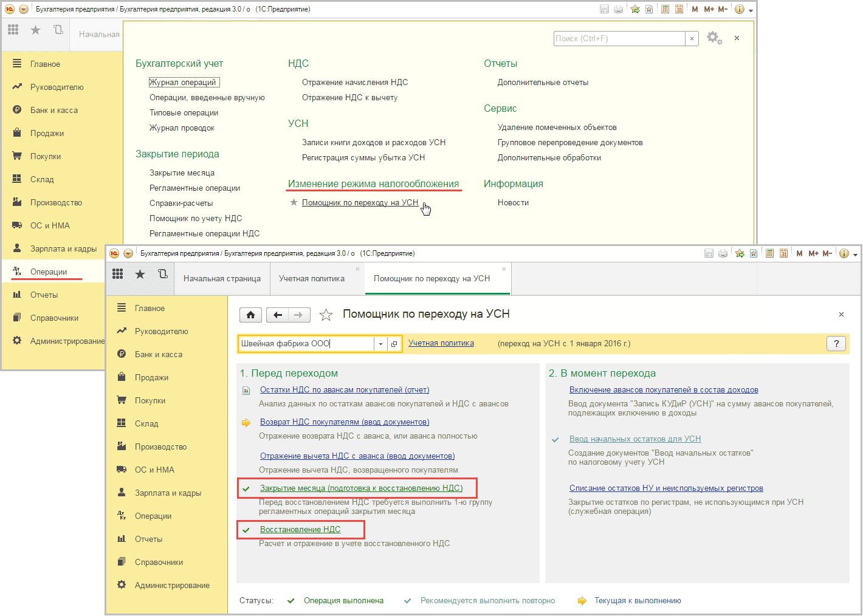Open Журнал операций under Бухгалтерский учет
The height and width of the screenshot is (616, 863).
point(183,83)
